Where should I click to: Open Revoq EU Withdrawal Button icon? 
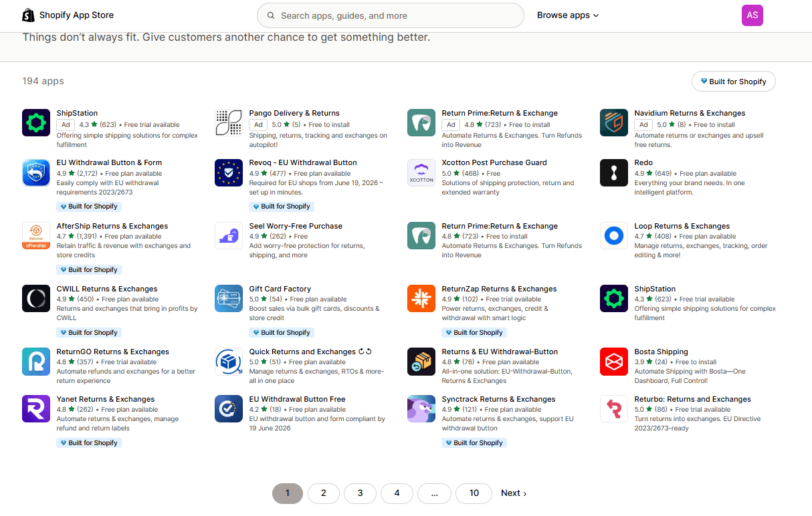coord(229,172)
